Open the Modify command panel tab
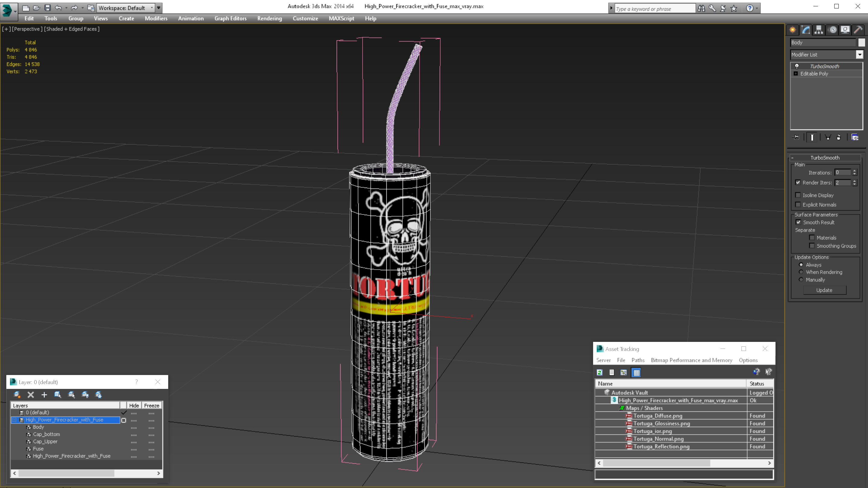 [x=806, y=30]
